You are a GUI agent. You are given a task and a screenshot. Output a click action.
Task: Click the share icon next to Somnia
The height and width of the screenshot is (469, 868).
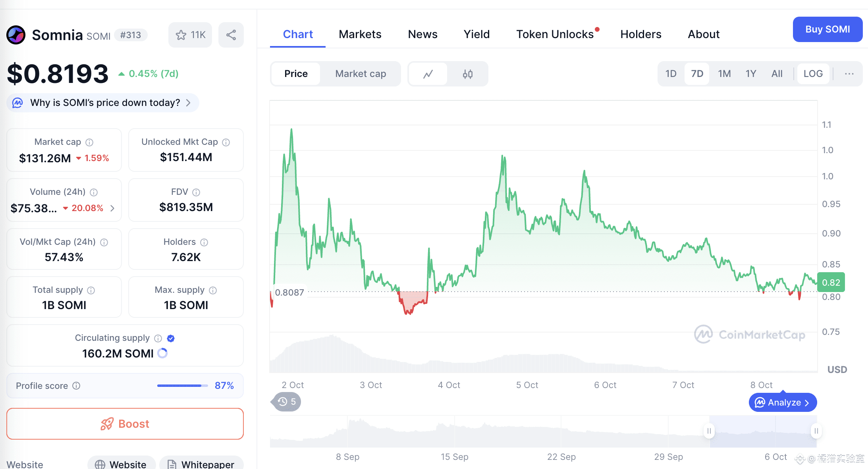[x=231, y=35]
